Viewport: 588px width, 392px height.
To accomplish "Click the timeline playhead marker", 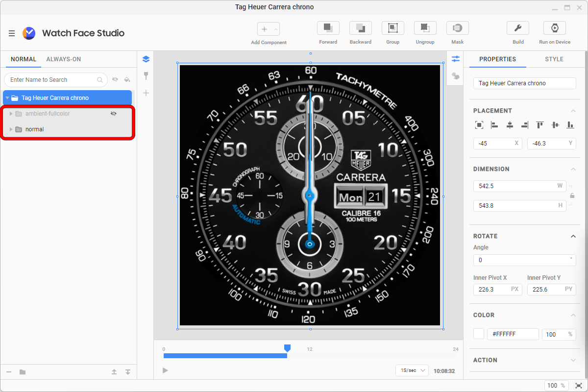I will pyautogui.click(x=288, y=348).
